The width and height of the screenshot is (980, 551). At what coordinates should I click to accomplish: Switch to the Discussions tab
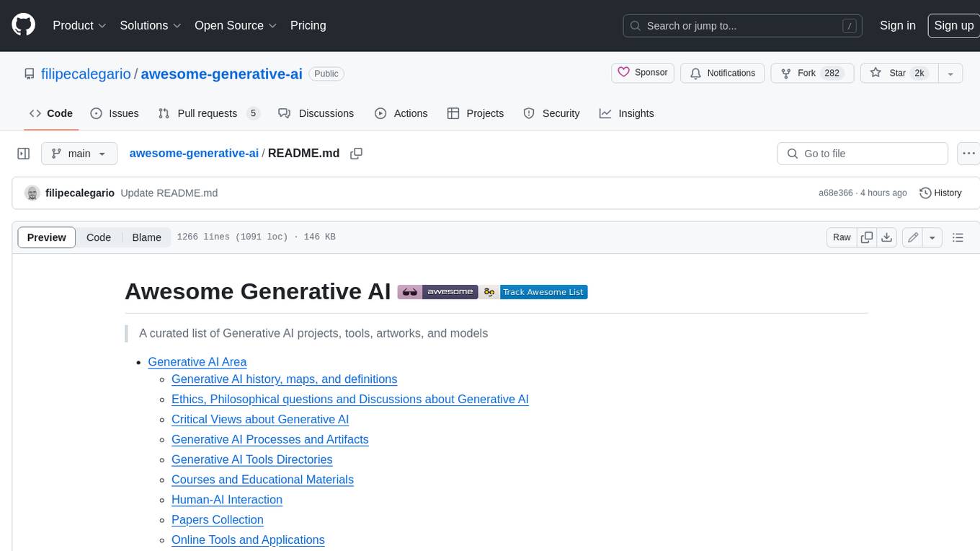point(316,113)
